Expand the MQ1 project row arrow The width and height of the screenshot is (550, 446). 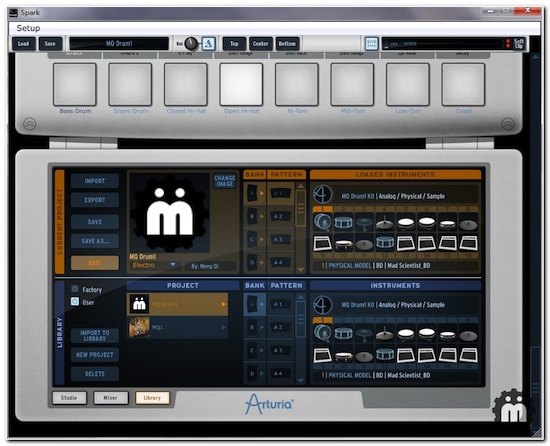tap(223, 327)
